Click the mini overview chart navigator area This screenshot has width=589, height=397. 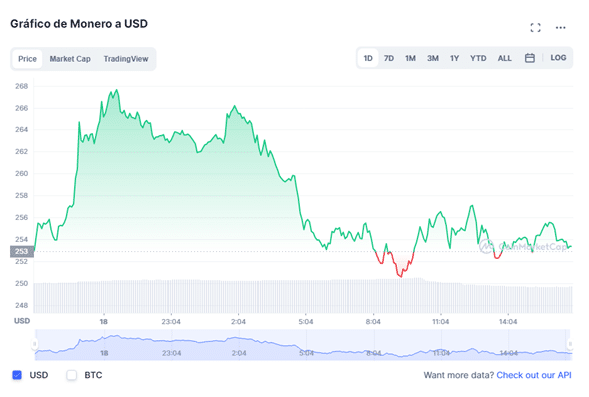click(302, 345)
